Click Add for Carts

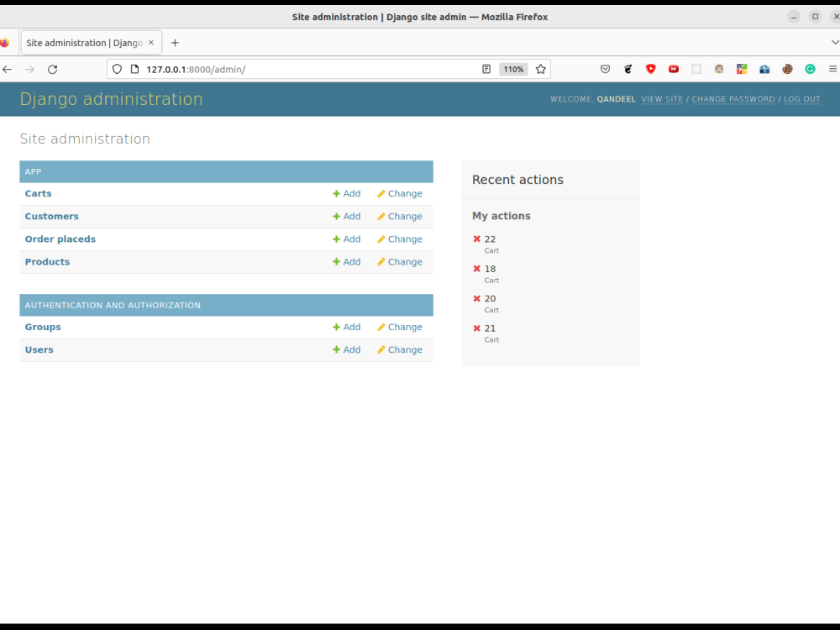347,193
